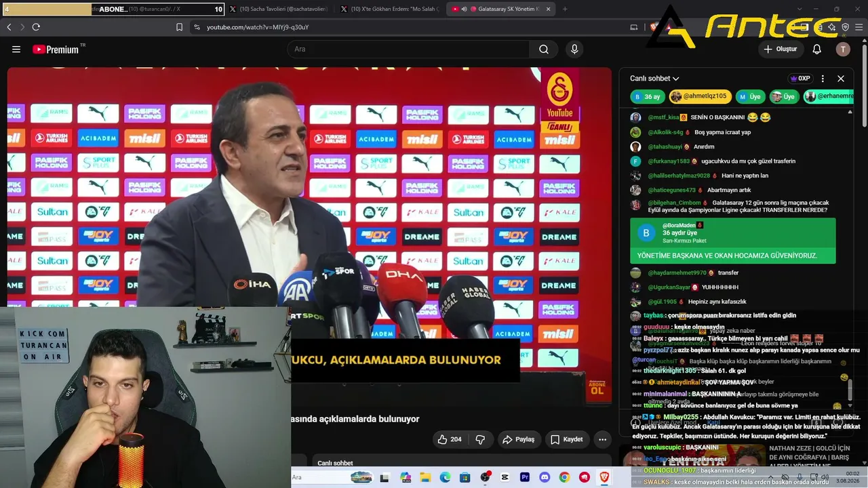Click the YouTube search magnifier button
The width and height of the screenshot is (868, 488).
click(544, 49)
